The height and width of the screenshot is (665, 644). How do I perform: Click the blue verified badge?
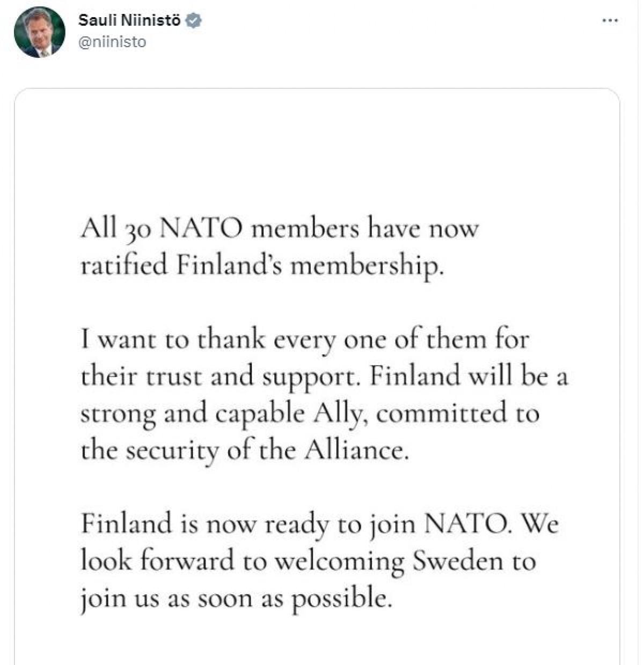point(193,21)
